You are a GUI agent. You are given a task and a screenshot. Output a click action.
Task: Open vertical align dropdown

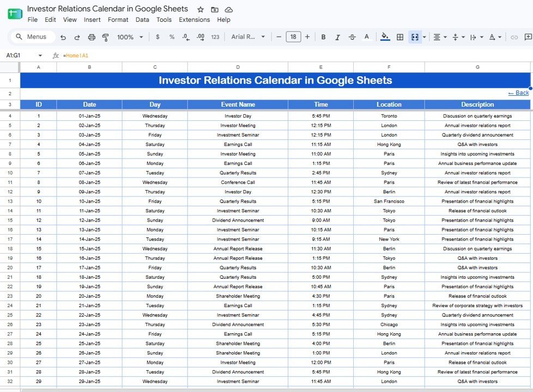[458, 37]
